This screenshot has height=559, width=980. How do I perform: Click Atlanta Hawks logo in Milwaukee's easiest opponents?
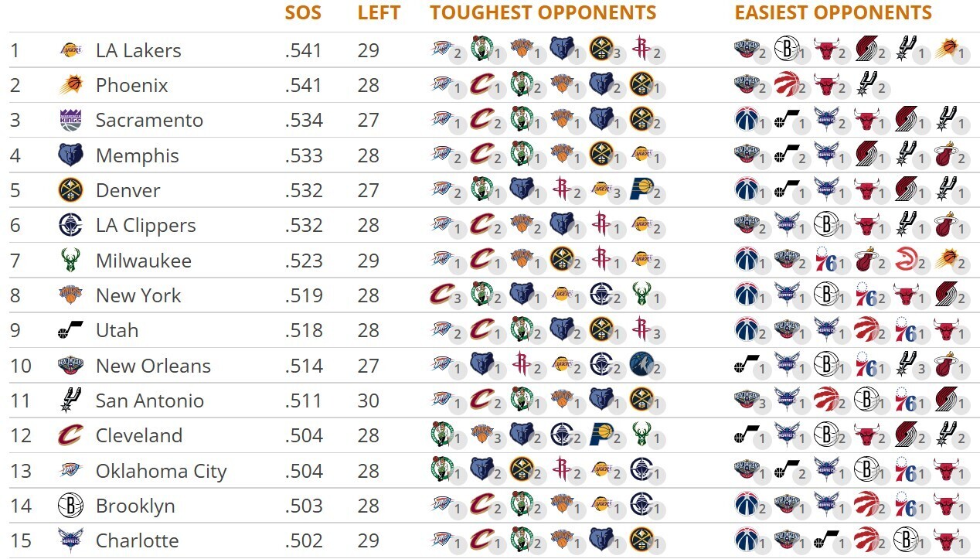pyautogui.click(x=904, y=259)
